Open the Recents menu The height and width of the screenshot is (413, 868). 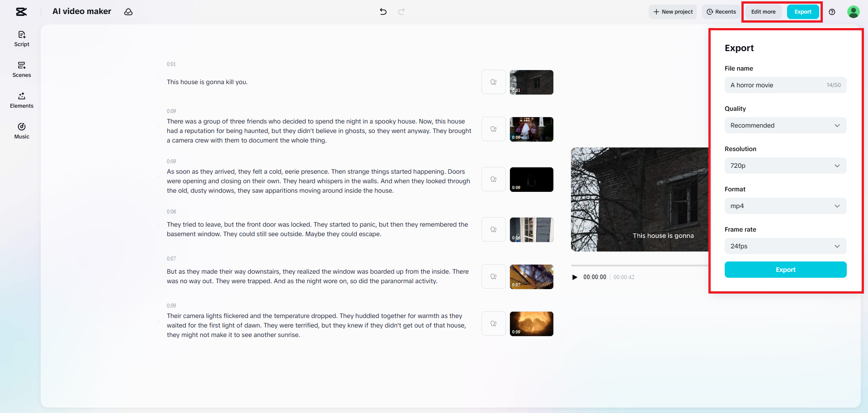[x=721, y=11]
